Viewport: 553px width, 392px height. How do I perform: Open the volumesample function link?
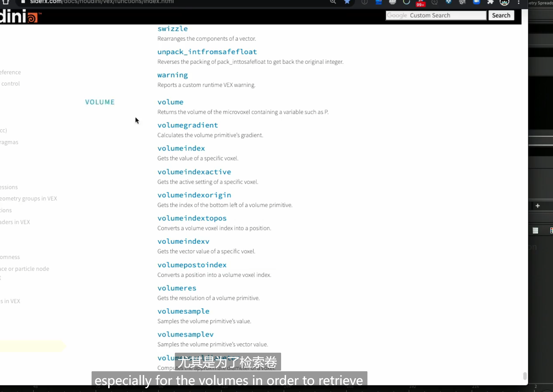tap(183, 311)
